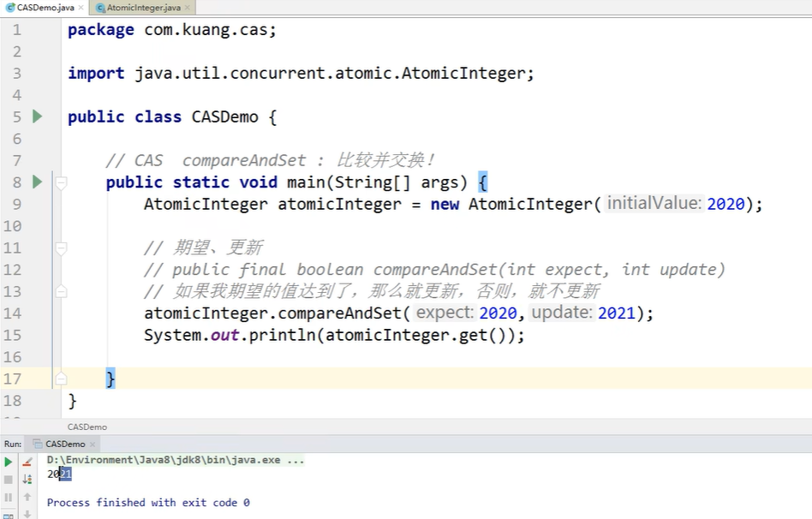Click the comment block end fold marker on line 13

coord(61,291)
